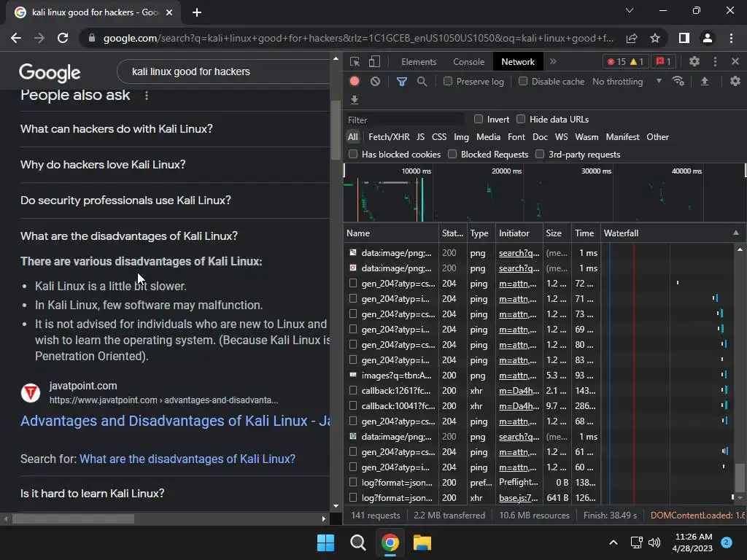
Task: Open 'Advantages and Disadvantages of Kali Linux' result link
Action: 175,421
